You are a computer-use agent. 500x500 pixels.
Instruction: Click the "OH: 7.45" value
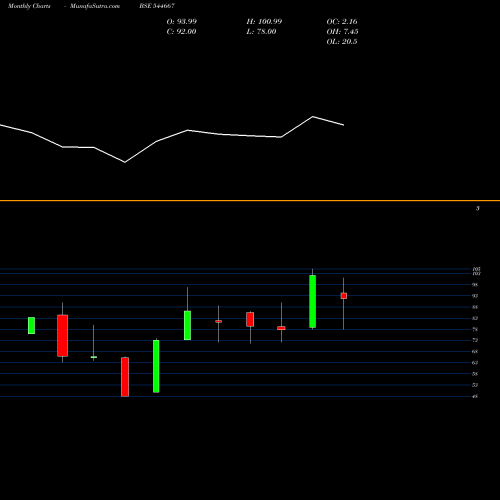click(342, 32)
